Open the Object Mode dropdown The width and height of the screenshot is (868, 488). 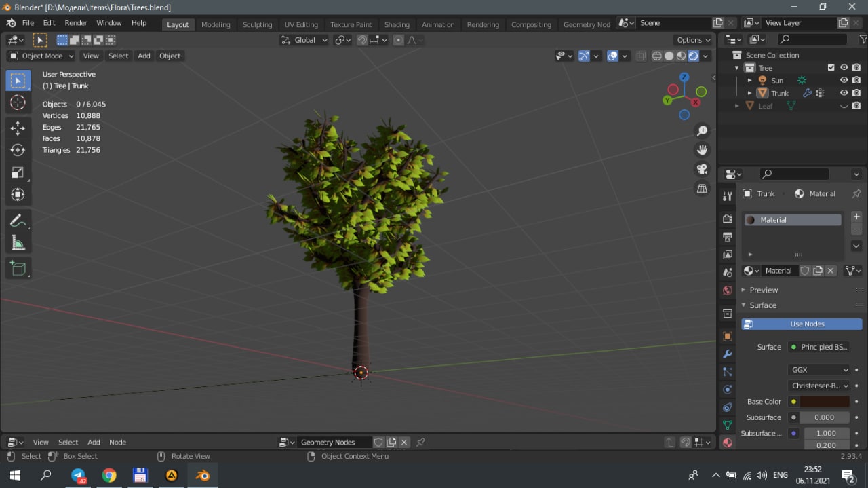click(x=41, y=56)
